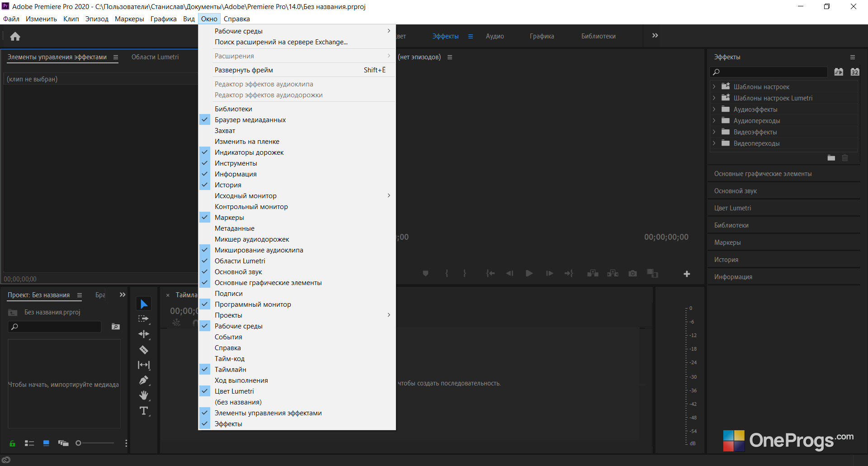The width and height of the screenshot is (868, 466).
Task: Open the Исходный монитор submenu
Action: pyautogui.click(x=297, y=196)
